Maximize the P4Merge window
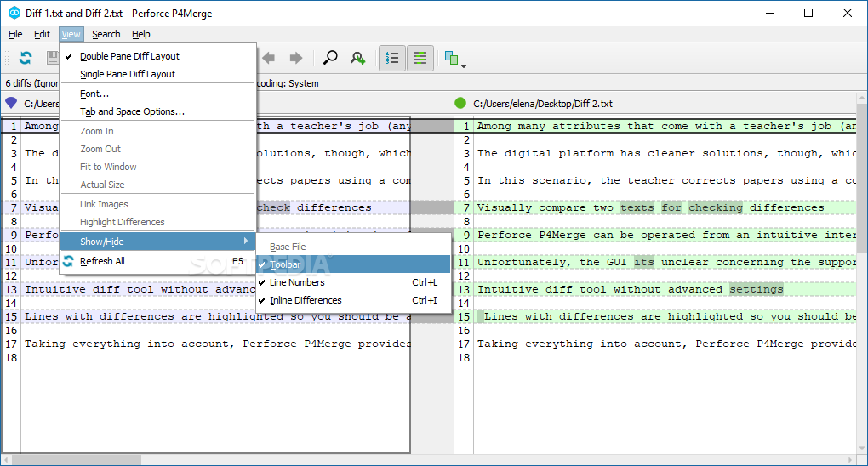This screenshot has width=868, height=466. coord(808,13)
